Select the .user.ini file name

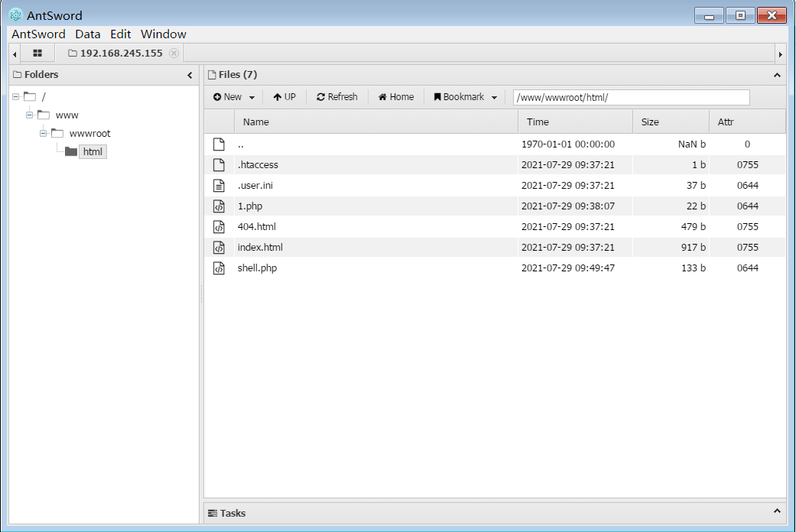(x=255, y=185)
